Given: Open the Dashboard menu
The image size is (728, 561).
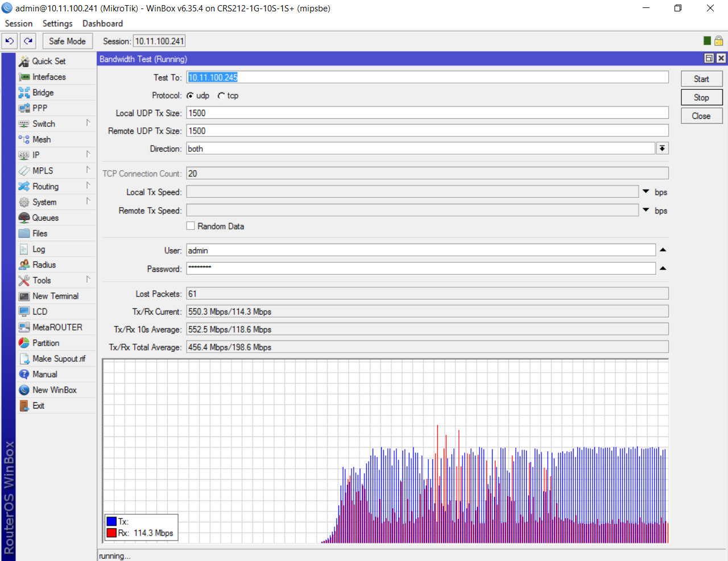Looking at the screenshot, I should point(102,23).
